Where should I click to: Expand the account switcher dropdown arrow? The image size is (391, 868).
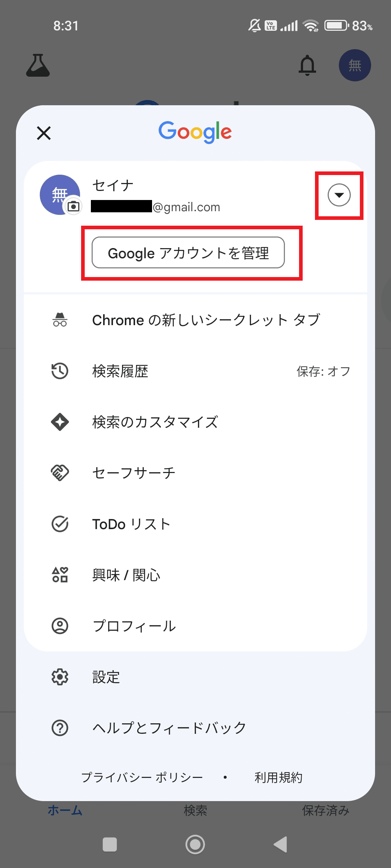(339, 195)
